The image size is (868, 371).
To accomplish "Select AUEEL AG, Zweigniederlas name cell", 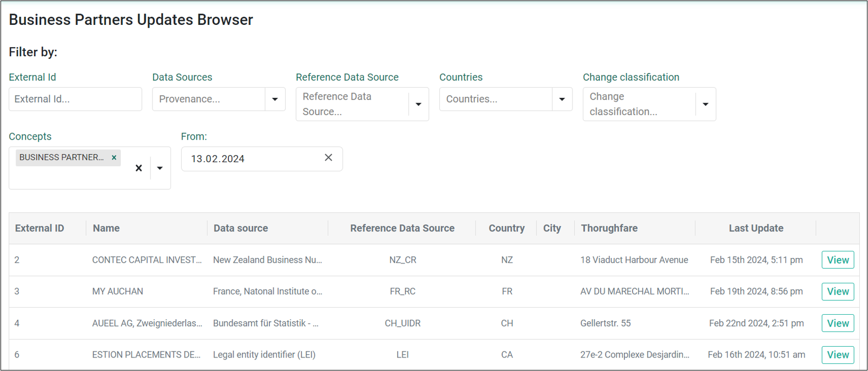I will [147, 323].
